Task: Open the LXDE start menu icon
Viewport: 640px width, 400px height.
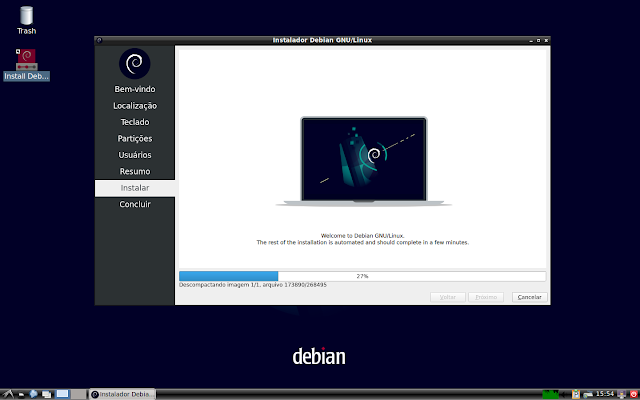Action: [8, 394]
